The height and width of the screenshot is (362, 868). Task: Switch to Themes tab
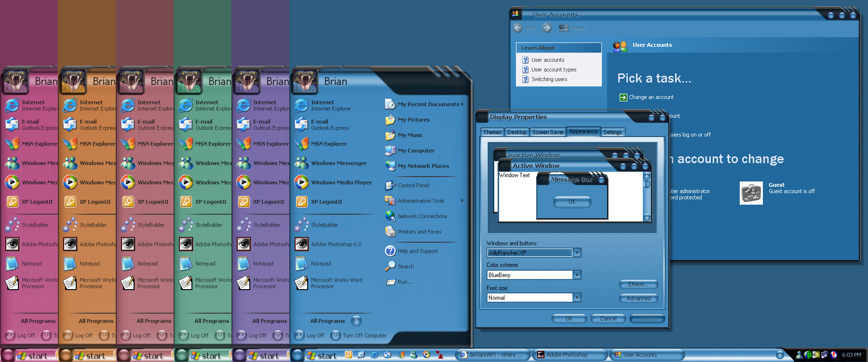tap(492, 132)
